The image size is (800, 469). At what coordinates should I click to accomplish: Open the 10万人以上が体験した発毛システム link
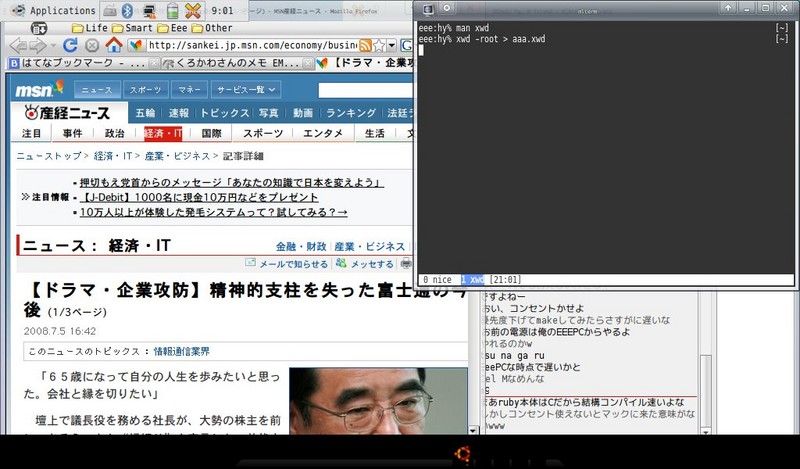click(x=213, y=212)
